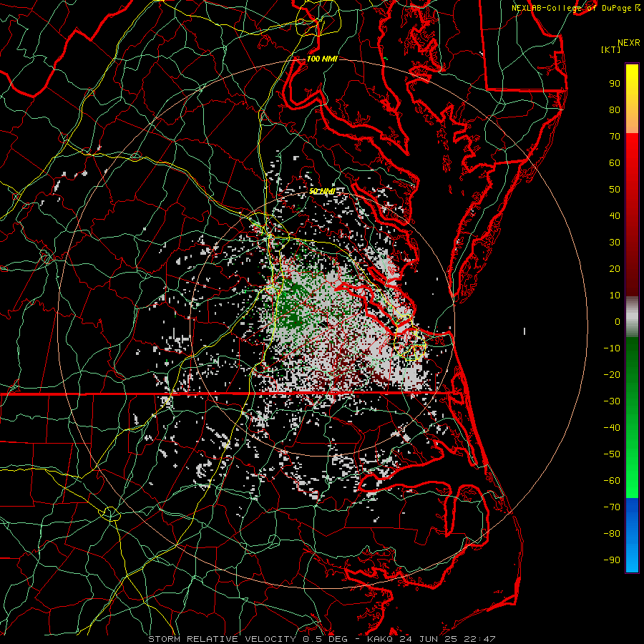The height and width of the screenshot is (644, 644).
Task: Click the -30 scale value
Action: click(612, 401)
